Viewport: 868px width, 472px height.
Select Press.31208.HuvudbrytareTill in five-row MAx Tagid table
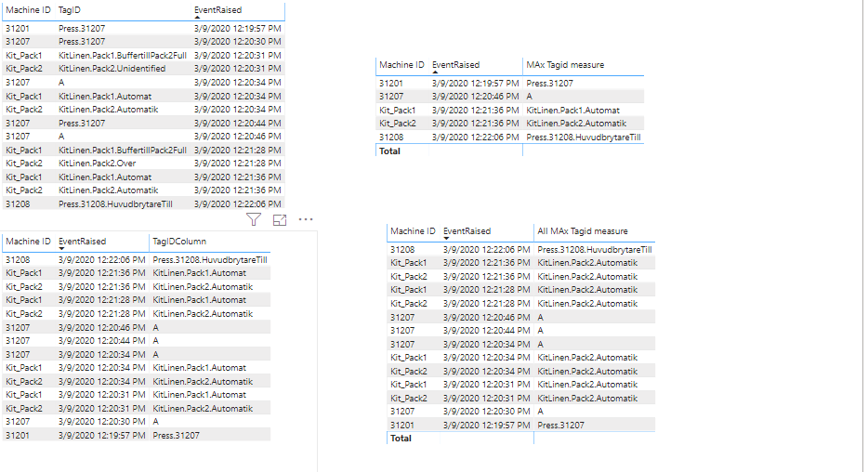(584, 138)
